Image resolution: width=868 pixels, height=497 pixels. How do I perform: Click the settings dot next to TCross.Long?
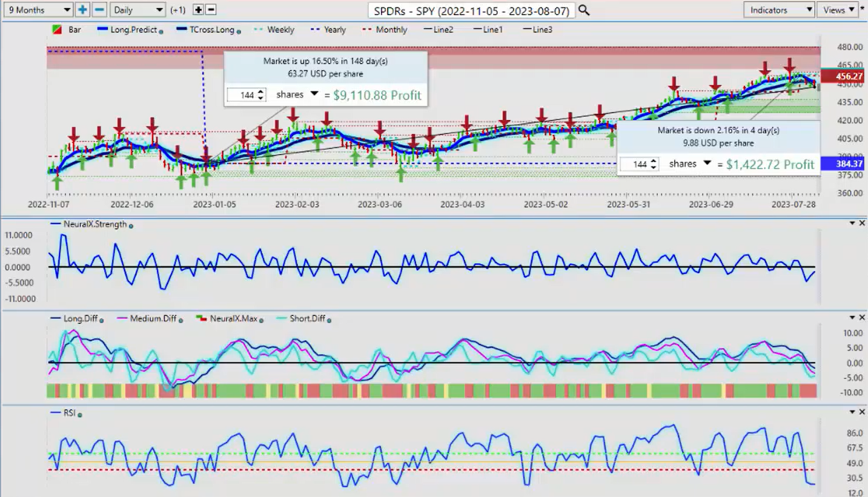coord(238,31)
